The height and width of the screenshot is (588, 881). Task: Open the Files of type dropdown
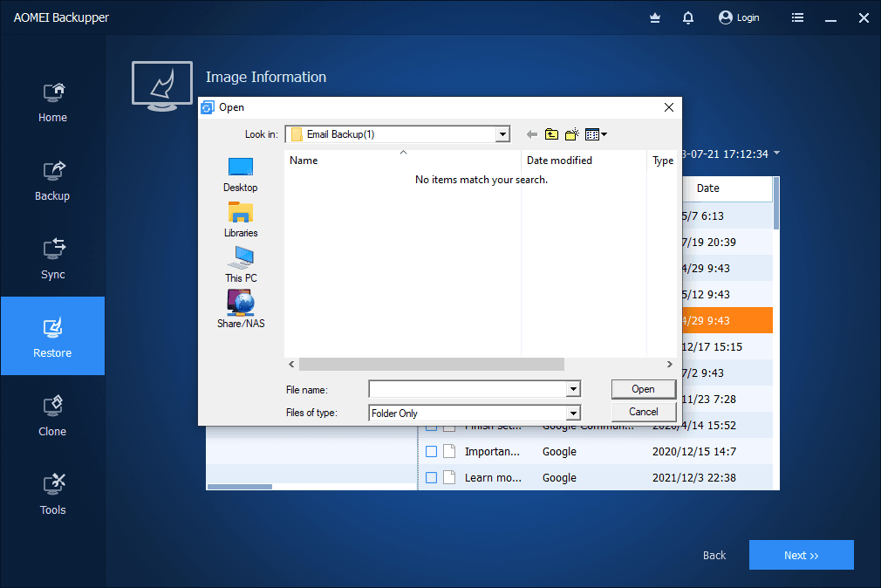[573, 414]
